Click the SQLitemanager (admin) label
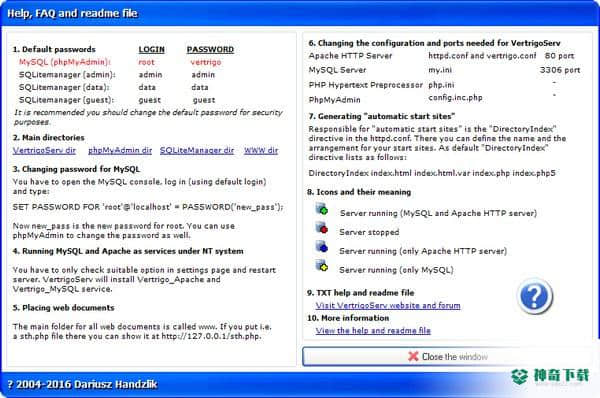 point(67,75)
